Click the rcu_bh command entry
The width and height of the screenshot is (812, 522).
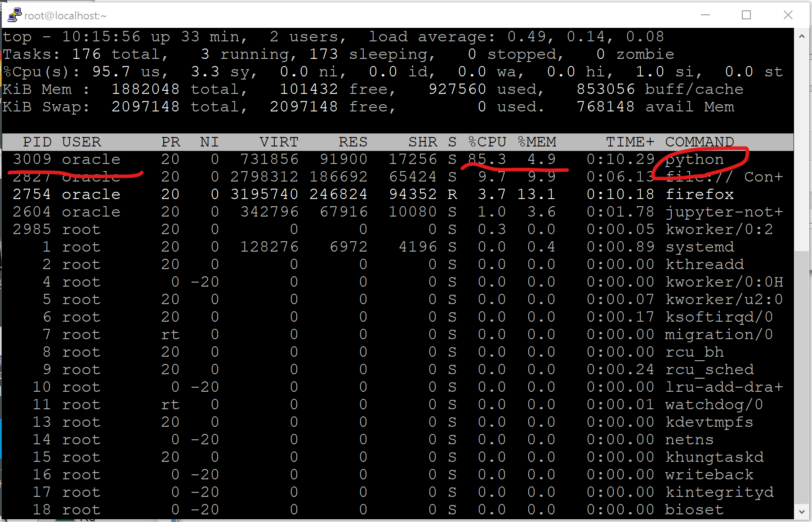coord(695,352)
